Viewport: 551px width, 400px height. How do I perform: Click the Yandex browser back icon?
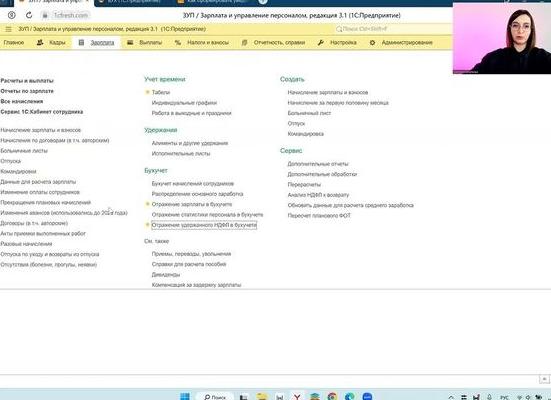click(x=12, y=15)
